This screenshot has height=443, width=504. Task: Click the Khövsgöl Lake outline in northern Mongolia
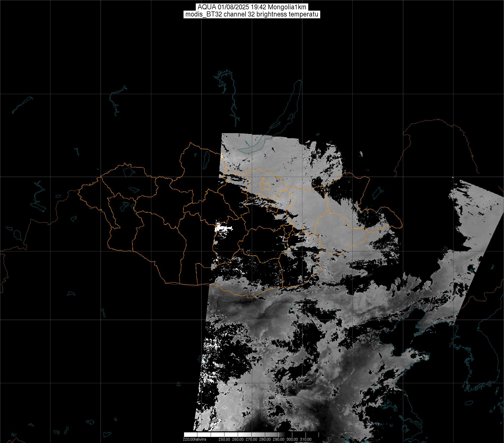pos(206,159)
